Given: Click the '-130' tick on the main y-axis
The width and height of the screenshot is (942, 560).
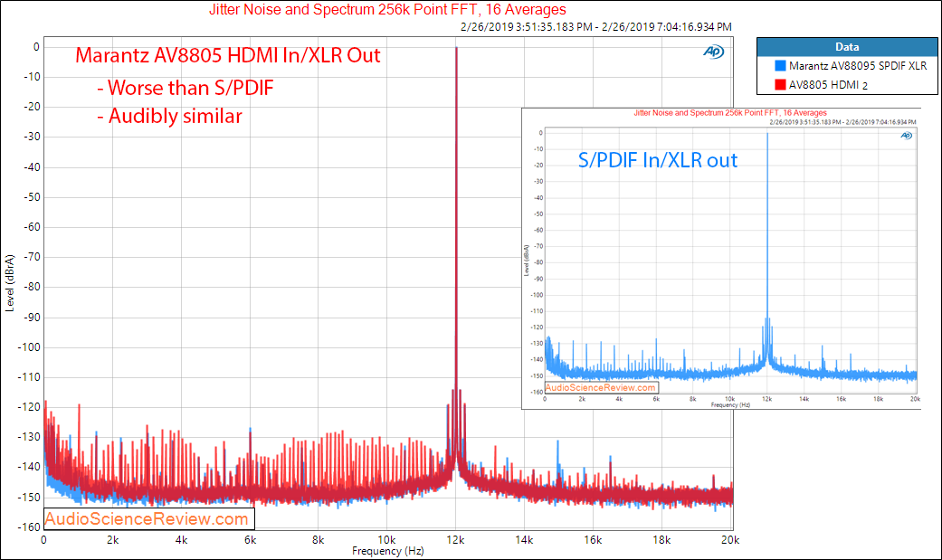Looking at the screenshot, I should pos(29,437).
